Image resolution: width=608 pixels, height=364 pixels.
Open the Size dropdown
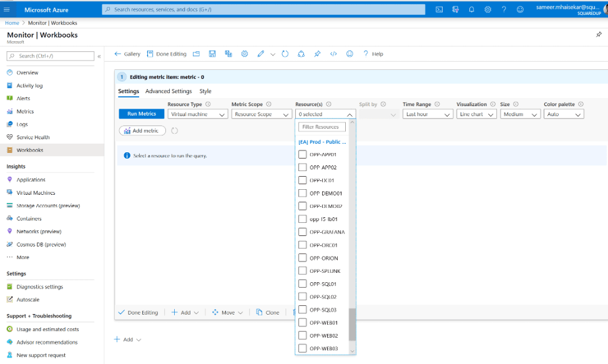coord(521,114)
